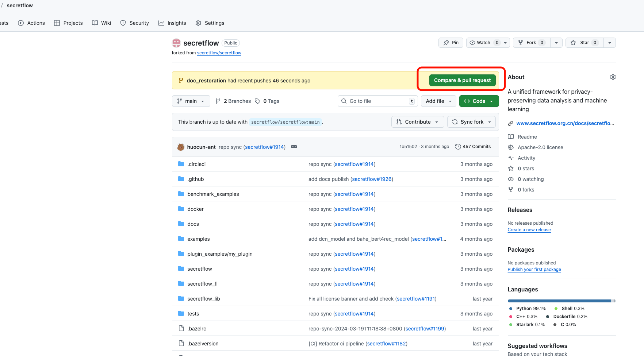Pin the secretflow repository
The image size is (644, 356).
[451, 43]
